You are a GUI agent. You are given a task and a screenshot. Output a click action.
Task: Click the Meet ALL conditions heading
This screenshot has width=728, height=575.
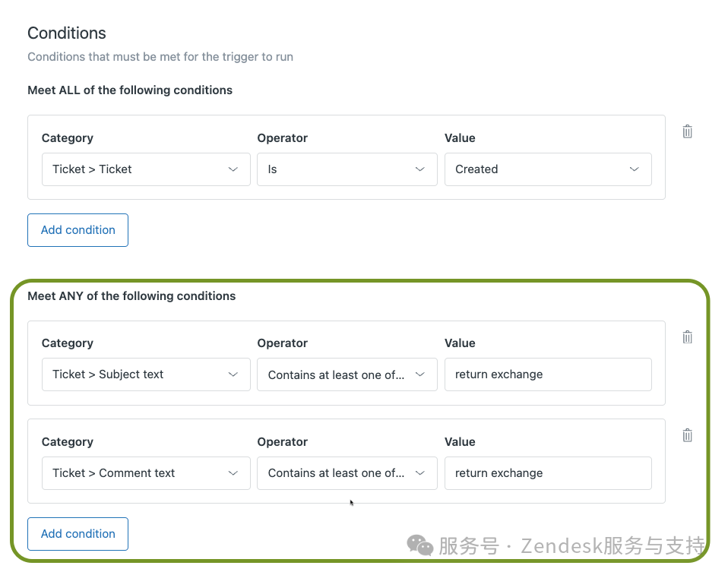130,90
